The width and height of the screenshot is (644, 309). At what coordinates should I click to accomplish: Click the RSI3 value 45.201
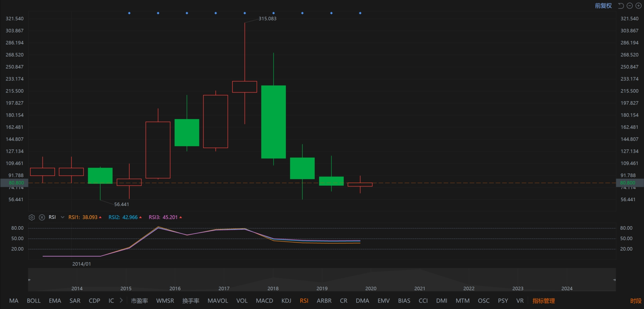tap(170, 217)
